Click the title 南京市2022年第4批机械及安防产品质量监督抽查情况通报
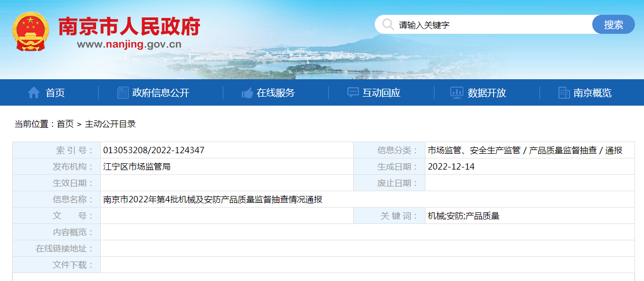The width and height of the screenshot is (644, 281). (x=213, y=199)
